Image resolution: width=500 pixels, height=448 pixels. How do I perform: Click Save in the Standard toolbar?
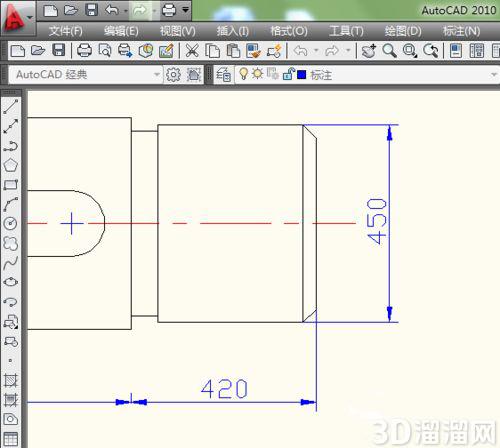(x=59, y=51)
